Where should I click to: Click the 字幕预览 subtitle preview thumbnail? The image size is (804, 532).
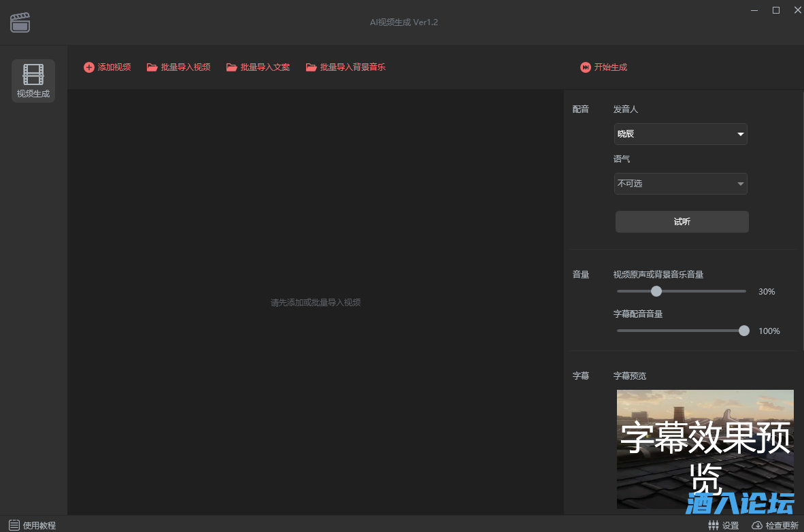point(705,449)
